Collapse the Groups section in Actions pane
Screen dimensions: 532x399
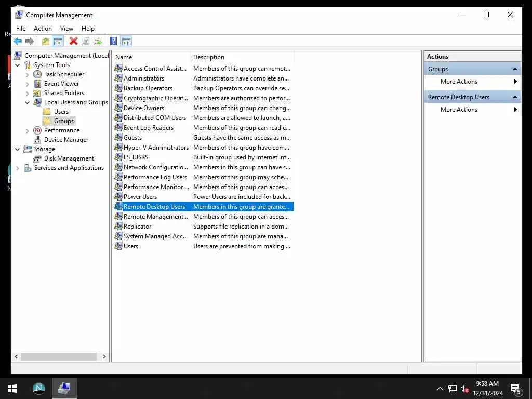515,69
